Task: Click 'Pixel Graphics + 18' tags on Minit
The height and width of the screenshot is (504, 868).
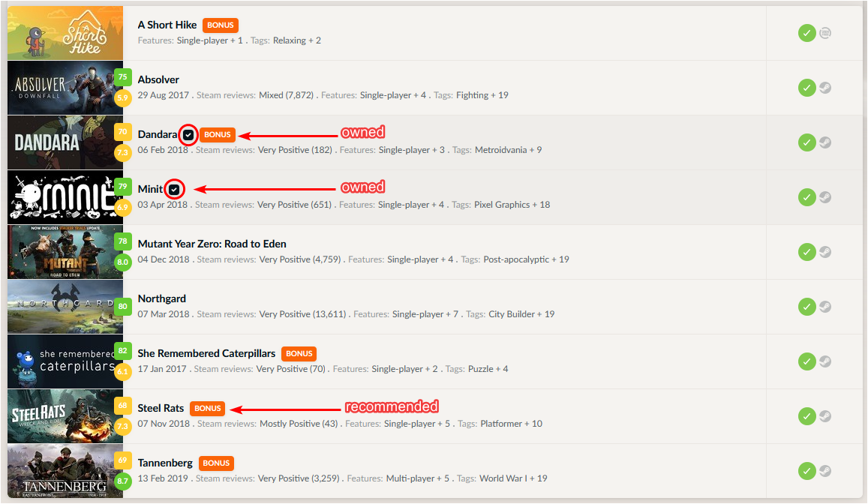Action: click(512, 205)
